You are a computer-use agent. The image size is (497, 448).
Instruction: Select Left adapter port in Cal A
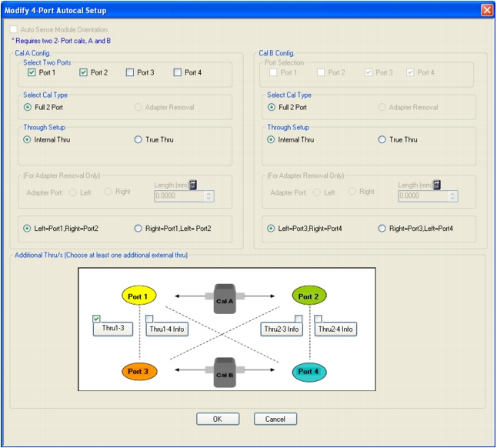click(73, 192)
